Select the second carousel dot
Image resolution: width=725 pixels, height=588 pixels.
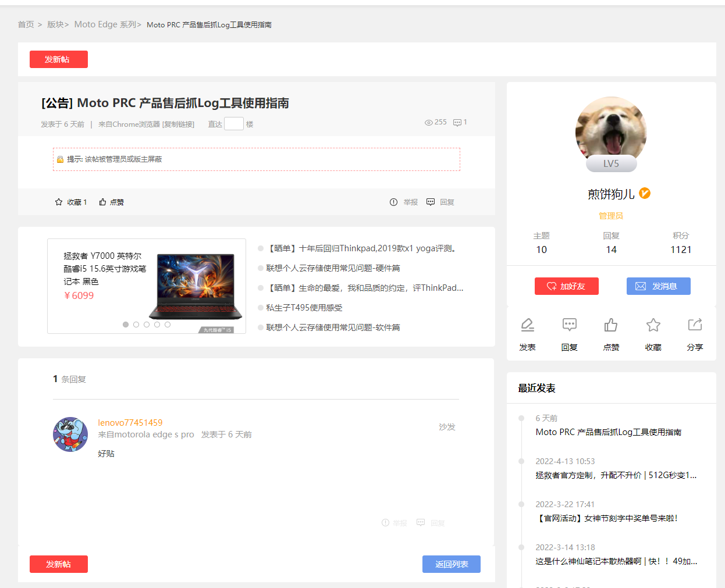pyautogui.click(x=136, y=325)
